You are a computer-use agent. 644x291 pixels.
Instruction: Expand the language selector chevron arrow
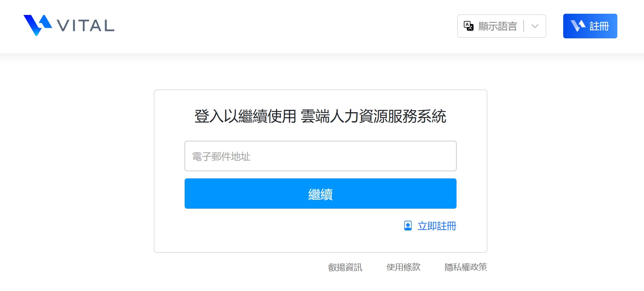(535, 26)
